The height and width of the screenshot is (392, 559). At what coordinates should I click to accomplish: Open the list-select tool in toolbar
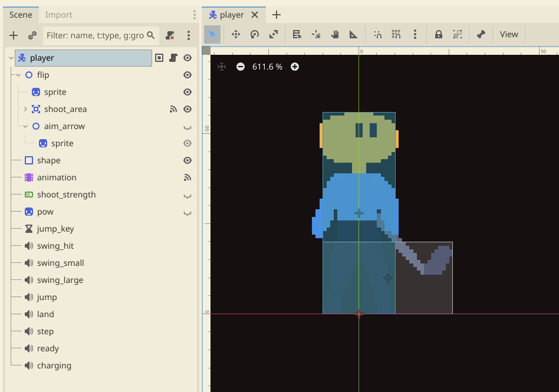(x=297, y=34)
